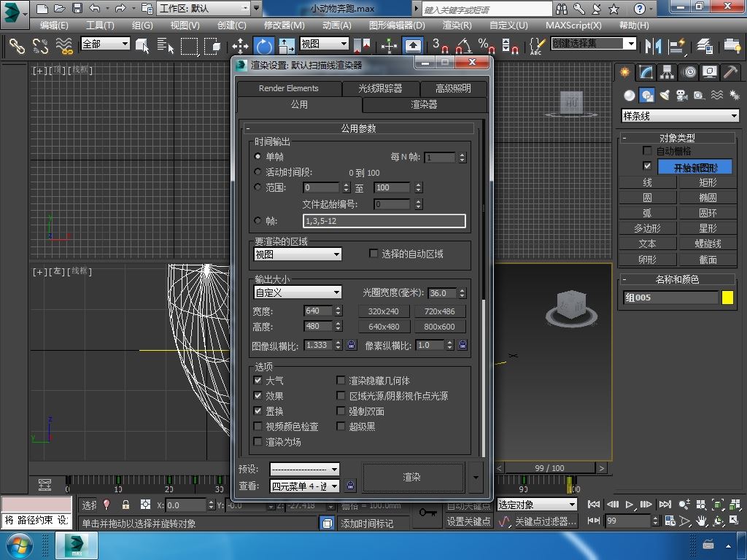747x560 pixels.
Task: Open the Windows Start menu
Action: 18,545
